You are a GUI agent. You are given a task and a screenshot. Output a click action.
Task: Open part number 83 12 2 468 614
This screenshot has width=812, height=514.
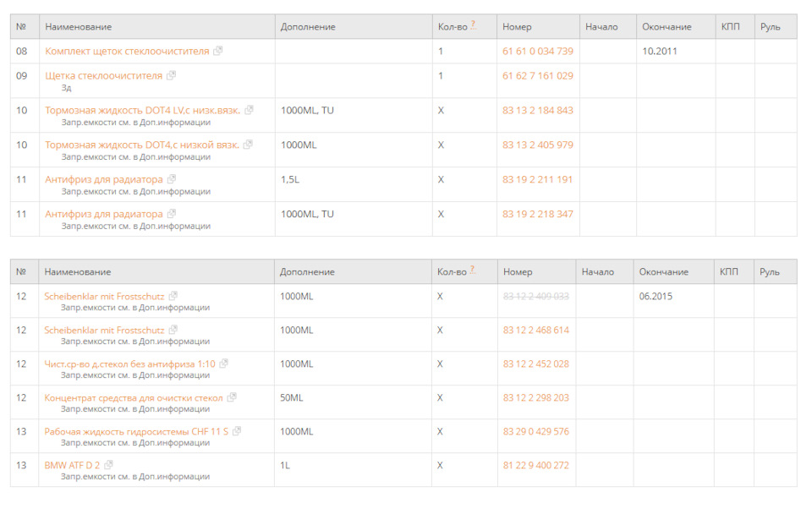535,330
